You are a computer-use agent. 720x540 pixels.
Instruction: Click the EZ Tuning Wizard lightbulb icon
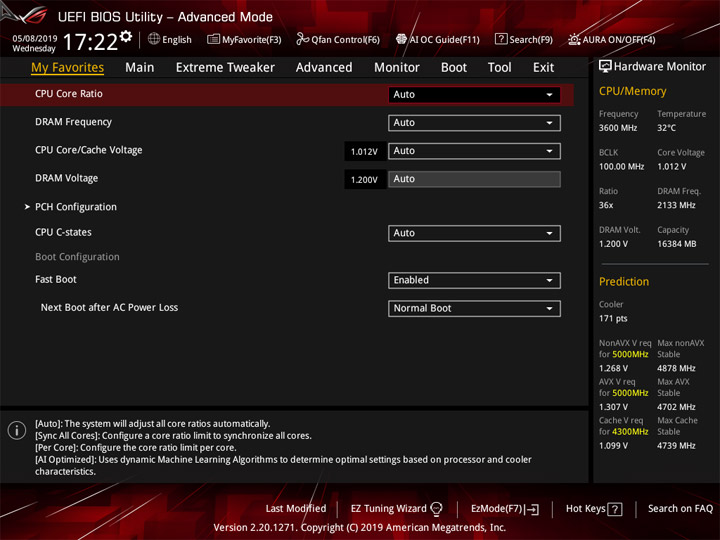pos(436,509)
